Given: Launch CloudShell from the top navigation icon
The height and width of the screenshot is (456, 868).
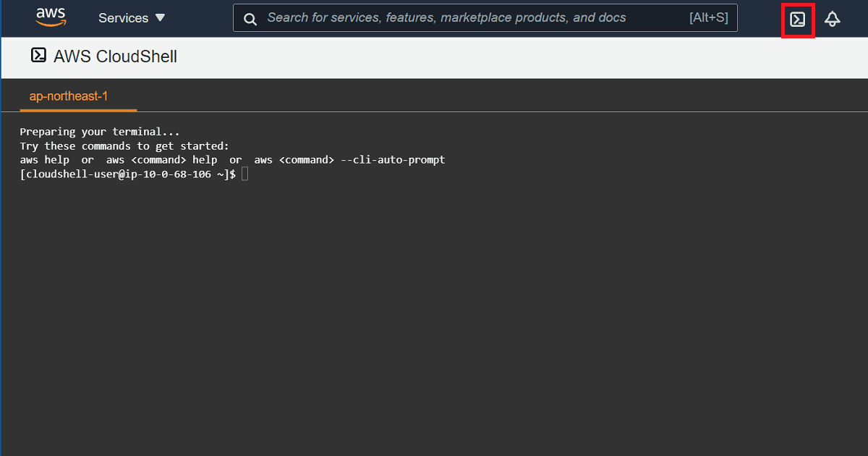Looking at the screenshot, I should pos(798,20).
